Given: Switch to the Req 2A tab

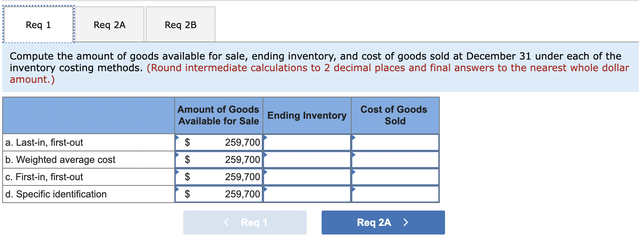Looking at the screenshot, I should tap(110, 25).
